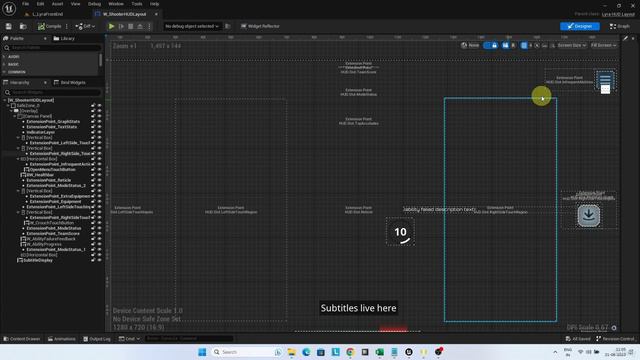Click the Eject button in toolbar
640x360 pixels.
140,26
